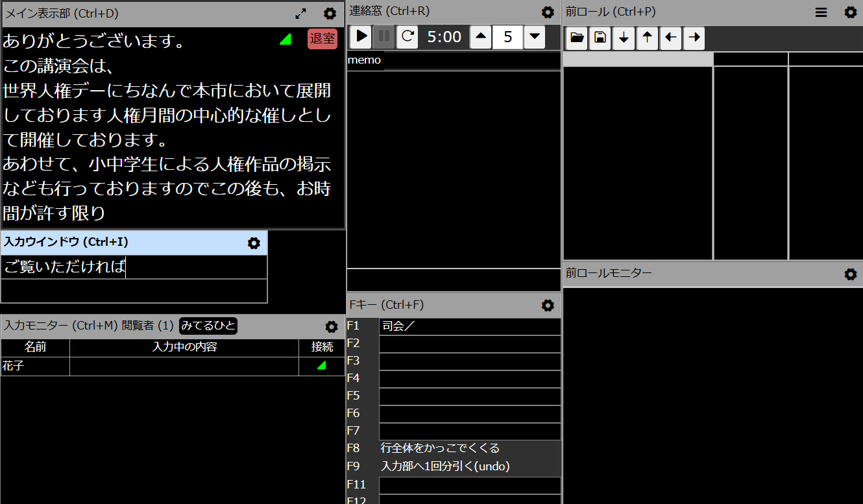Viewport: 863px width, 504px height.
Task: Toggle the みてるひと viewer display
Action: coord(209,326)
